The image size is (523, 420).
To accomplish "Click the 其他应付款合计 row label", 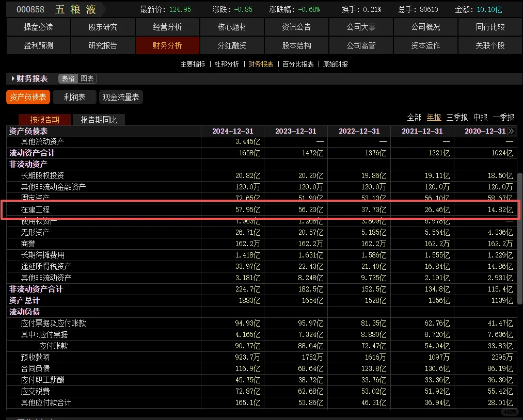I will 46,402.
